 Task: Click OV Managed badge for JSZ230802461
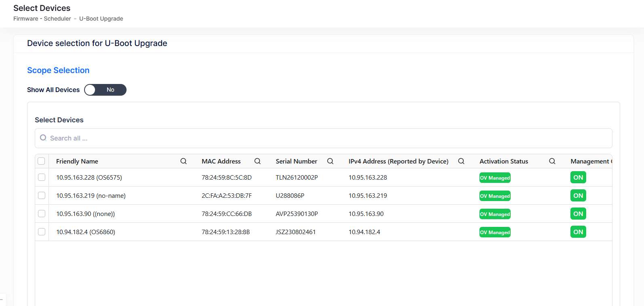[495, 232]
